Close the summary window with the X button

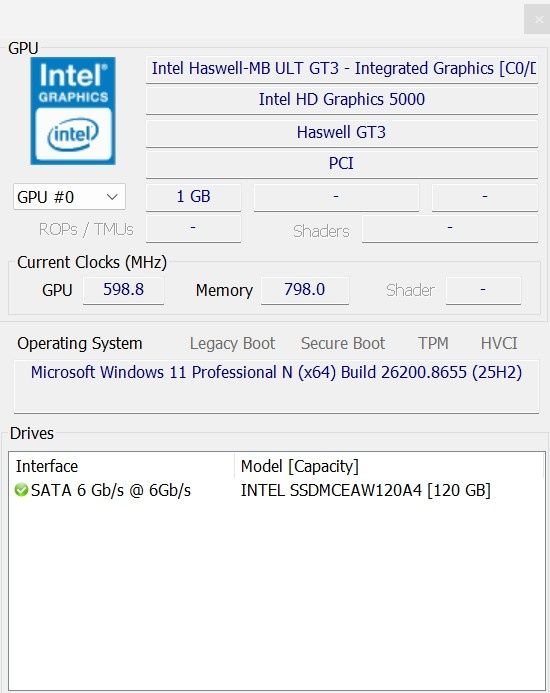[537, 19]
